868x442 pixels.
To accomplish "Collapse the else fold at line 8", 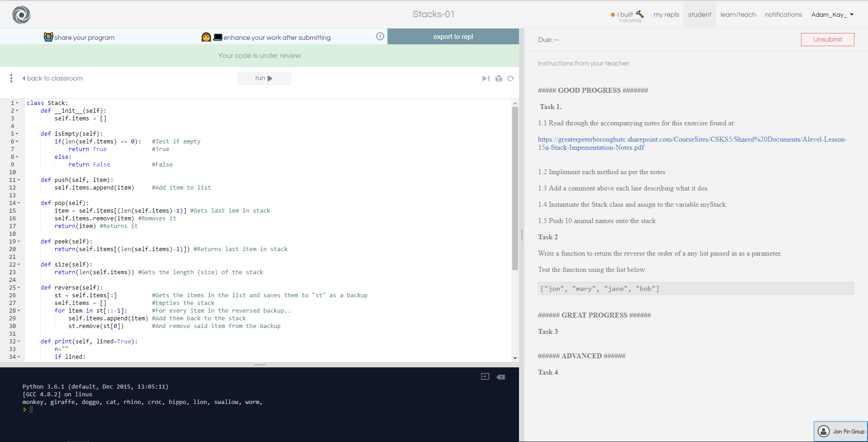I will point(17,157).
